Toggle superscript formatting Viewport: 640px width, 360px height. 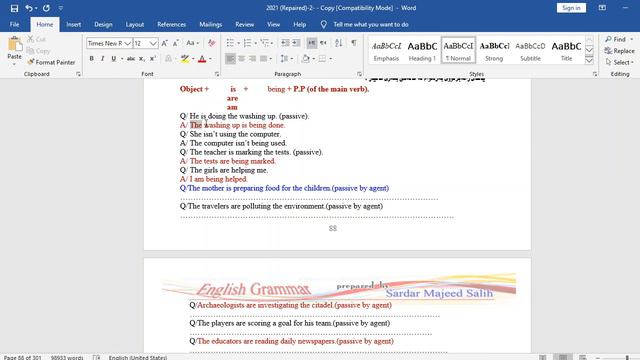(153, 59)
